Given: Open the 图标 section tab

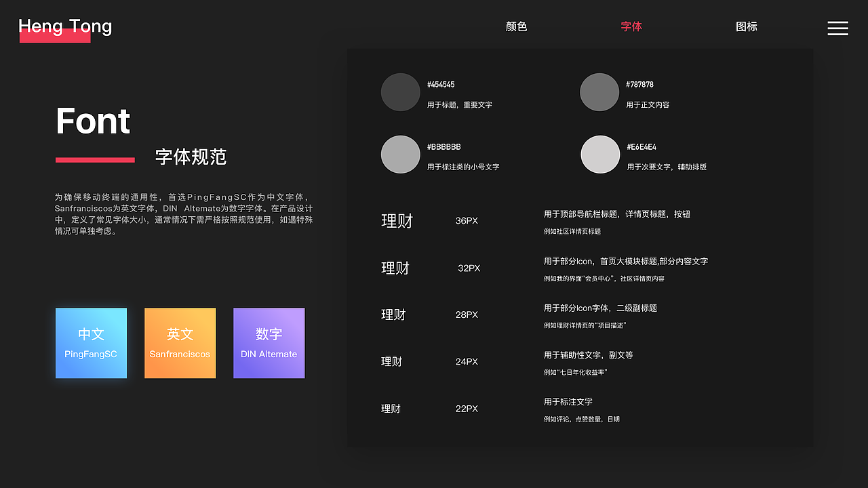Looking at the screenshot, I should [746, 27].
